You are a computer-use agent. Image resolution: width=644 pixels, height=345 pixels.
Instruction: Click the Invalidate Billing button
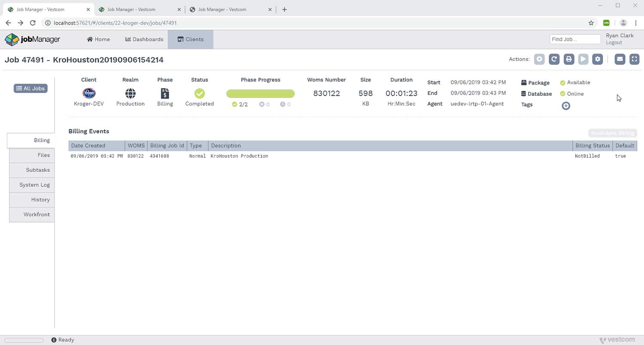tap(612, 133)
